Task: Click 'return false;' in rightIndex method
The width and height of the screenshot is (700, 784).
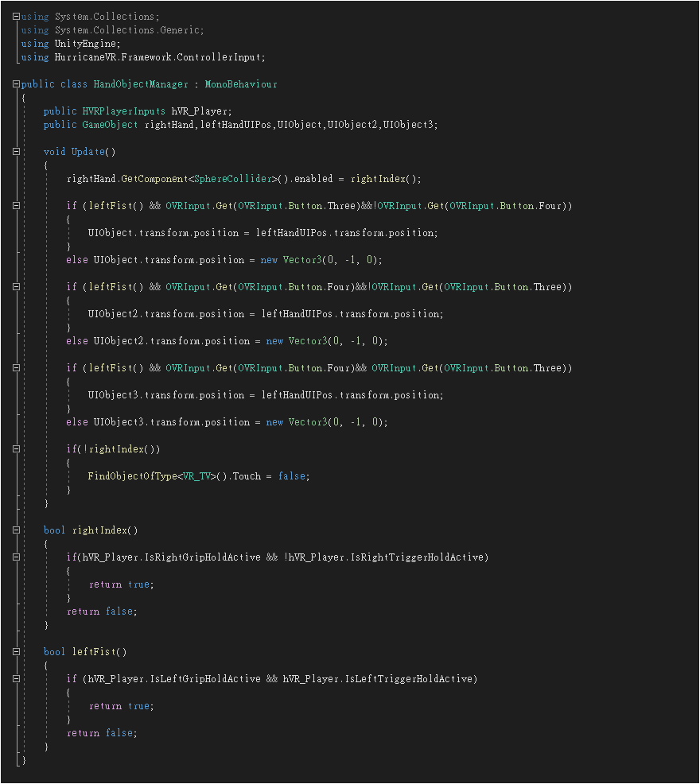Action: pos(102,611)
